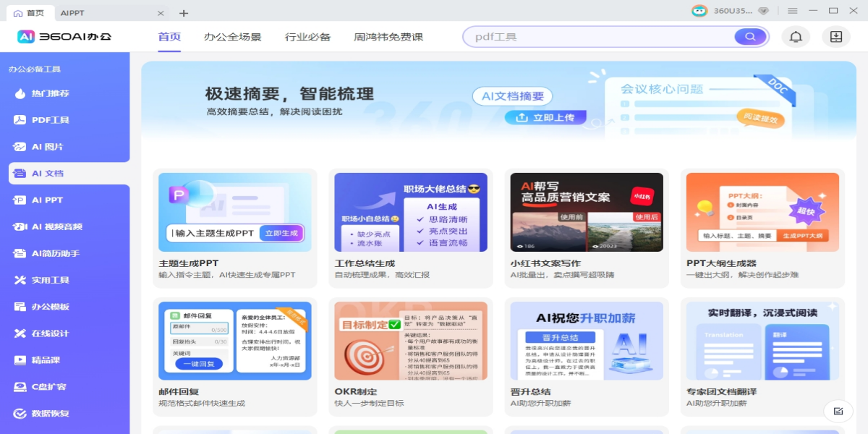Screen dimensions: 868x434
Task: Open the 小红书文案写作 card thumbnail
Action: point(587,212)
